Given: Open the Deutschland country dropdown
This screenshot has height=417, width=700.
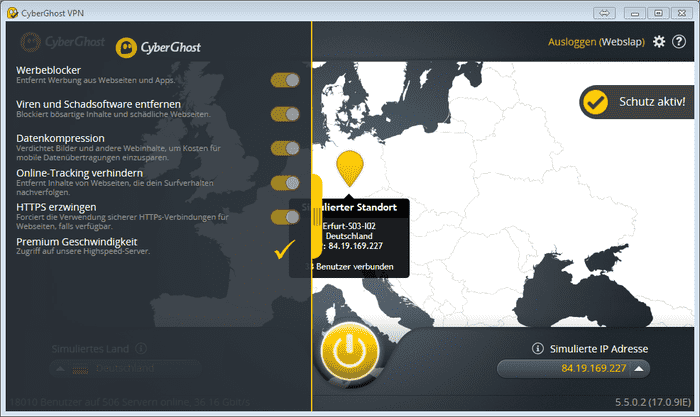Looking at the screenshot, I should [x=125, y=369].
